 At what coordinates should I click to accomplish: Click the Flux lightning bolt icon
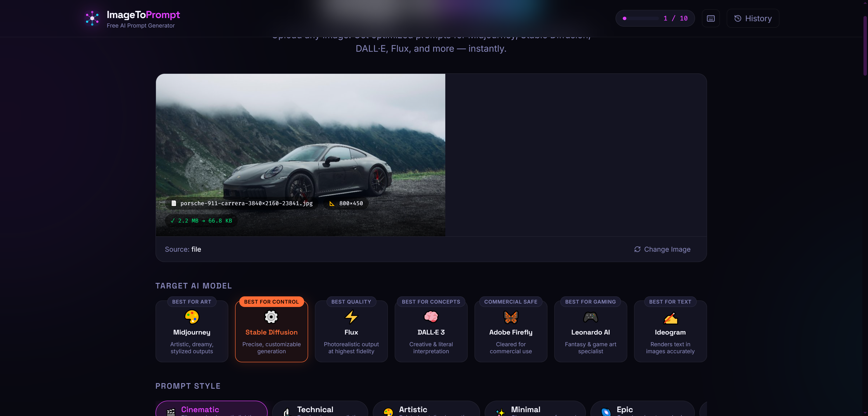click(351, 317)
